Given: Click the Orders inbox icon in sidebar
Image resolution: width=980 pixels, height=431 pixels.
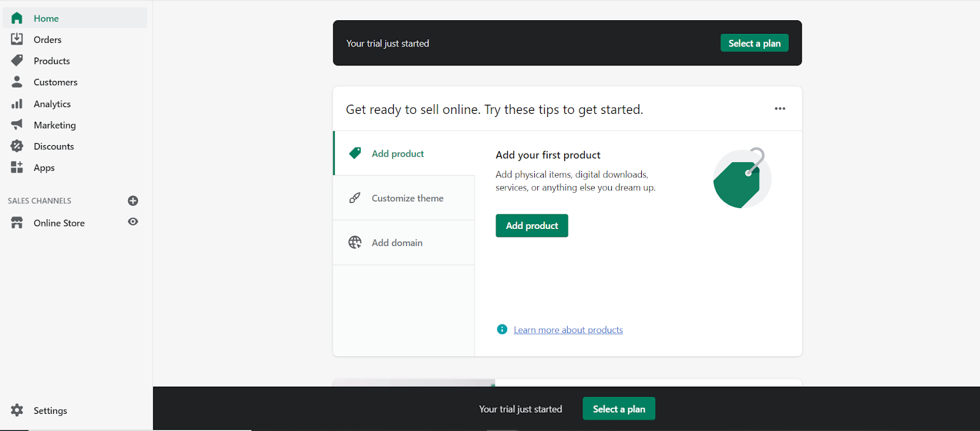Looking at the screenshot, I should coord(17,39).
